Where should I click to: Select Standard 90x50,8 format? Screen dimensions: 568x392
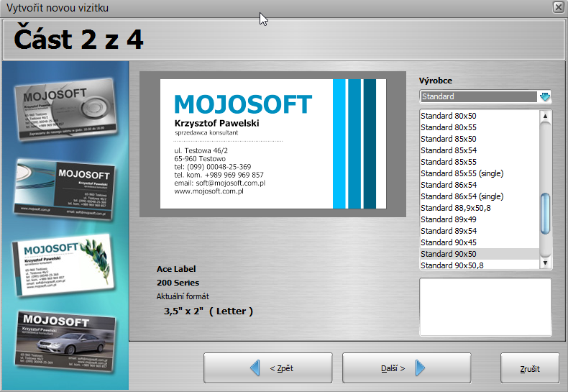[x=480, y=265]
